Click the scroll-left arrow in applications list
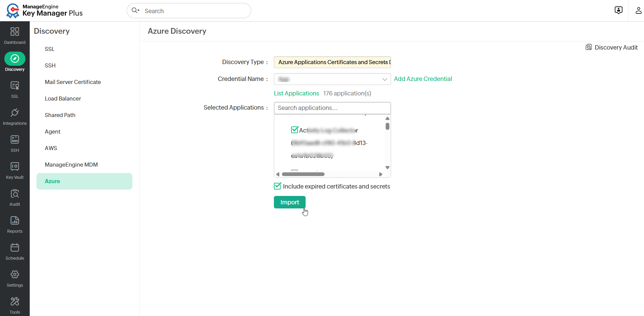644x316 pixels. 278,174
